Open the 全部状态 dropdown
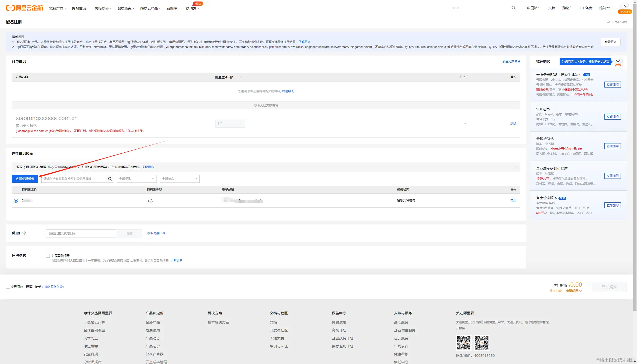Screen dimensions: 637x364 click(179, 179)
